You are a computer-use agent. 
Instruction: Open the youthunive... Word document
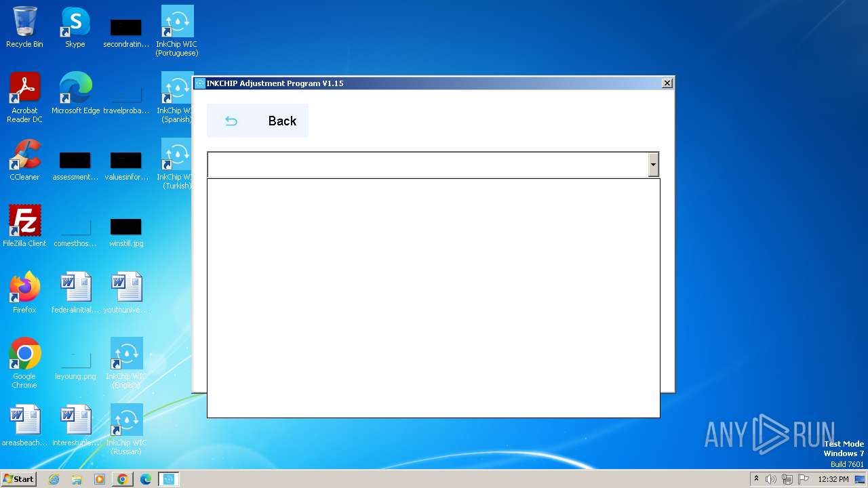126,293
